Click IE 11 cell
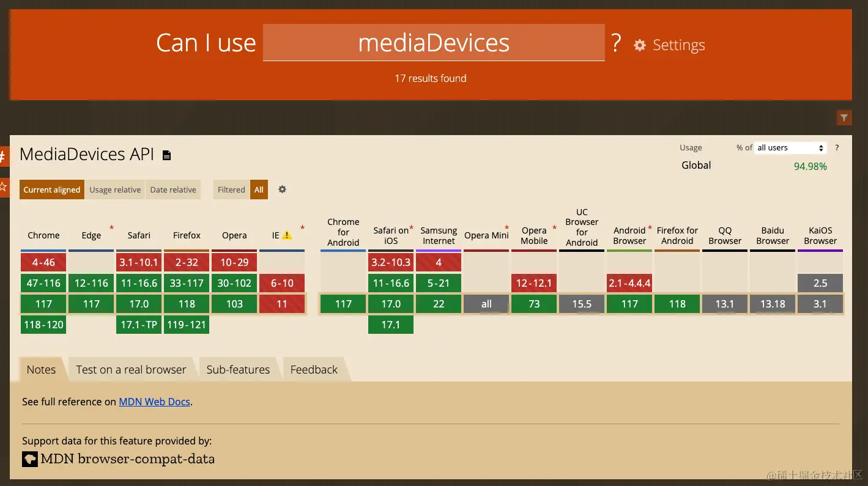868x486 pixels. (282, 304)
